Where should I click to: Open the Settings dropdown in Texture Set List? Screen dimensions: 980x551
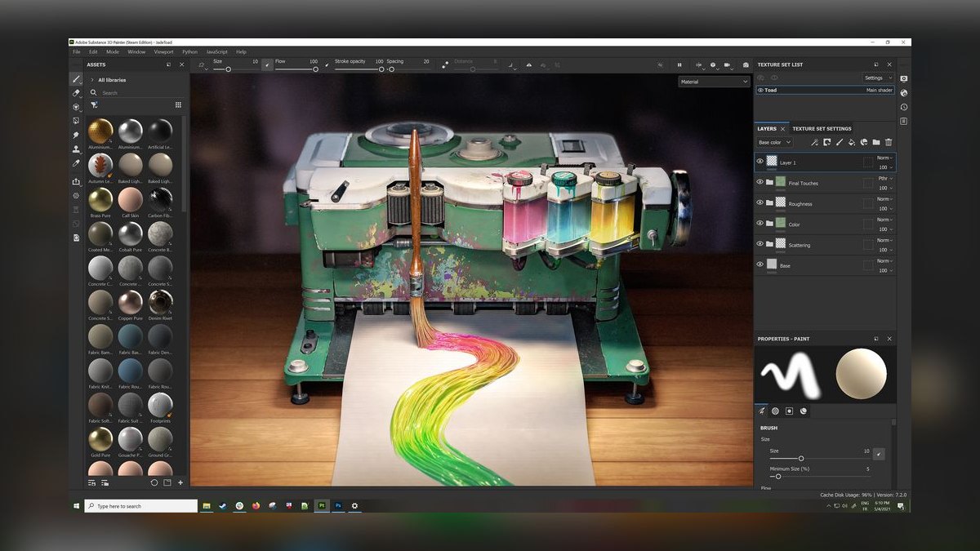pyautogui.click(x=879, y=78)
